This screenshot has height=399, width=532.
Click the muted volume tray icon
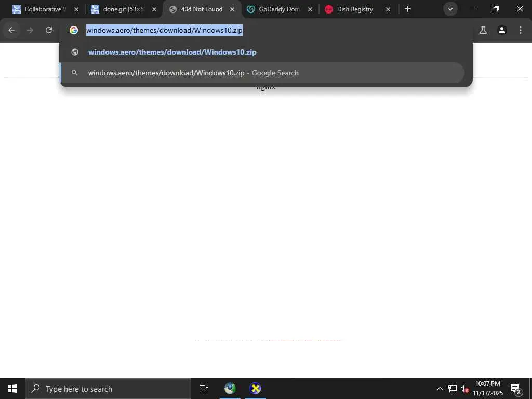click(x=464, y=389)
